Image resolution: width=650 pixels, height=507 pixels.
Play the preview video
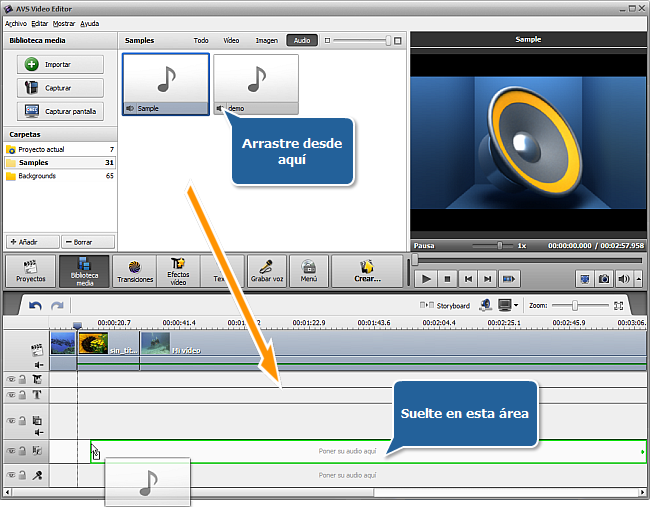pyautogui.click(x=426, y=279)
